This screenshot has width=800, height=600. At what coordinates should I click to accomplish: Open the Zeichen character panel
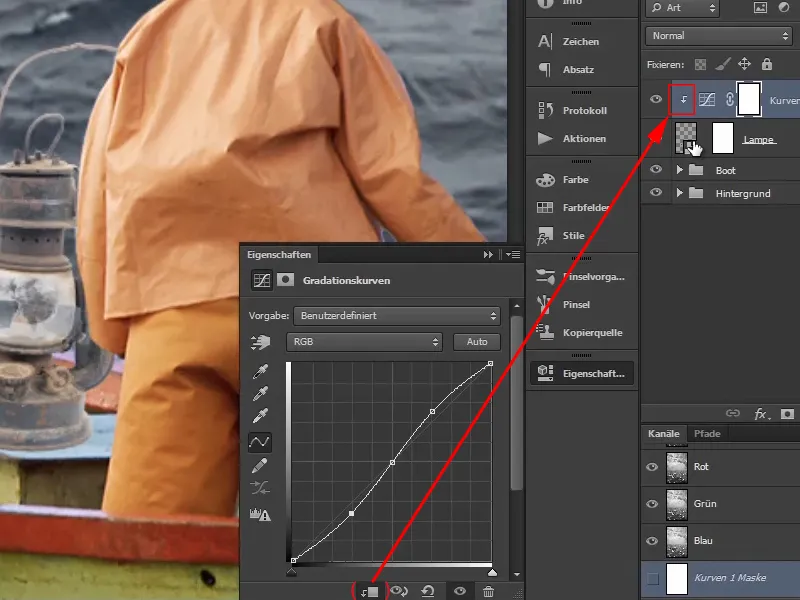582,41
